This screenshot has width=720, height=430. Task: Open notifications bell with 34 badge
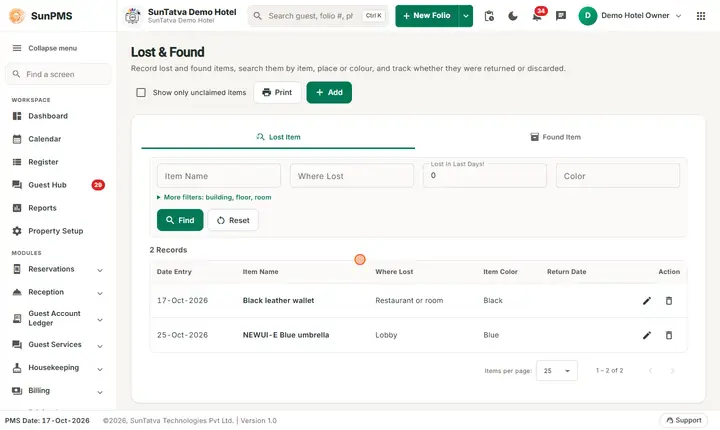pyautogui.click(x=537, y=16)
